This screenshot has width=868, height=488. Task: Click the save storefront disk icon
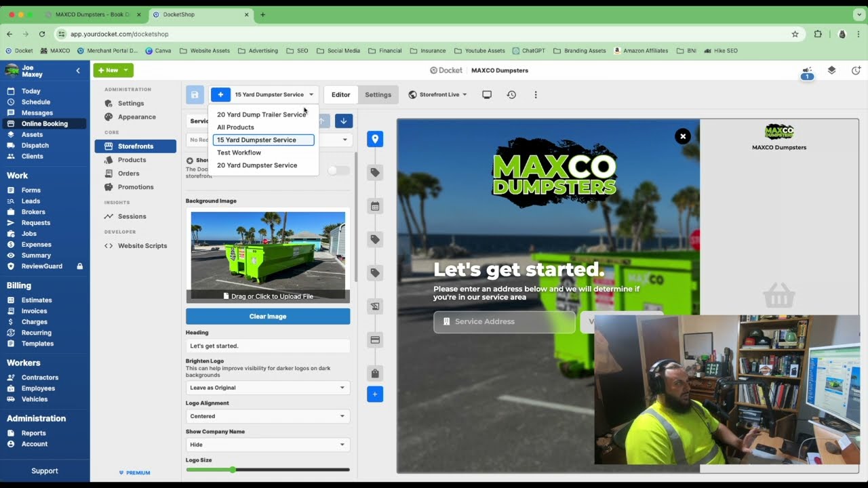[x=195, y=95]
